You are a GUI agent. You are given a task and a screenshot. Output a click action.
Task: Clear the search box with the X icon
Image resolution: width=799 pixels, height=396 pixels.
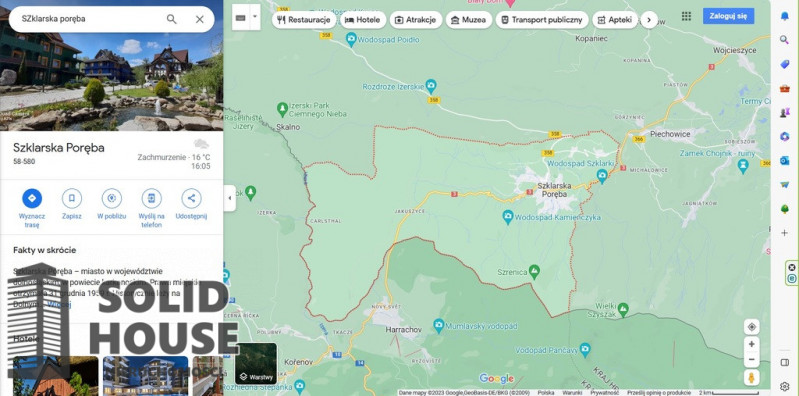pyautogui.click(x=200, y=19)
